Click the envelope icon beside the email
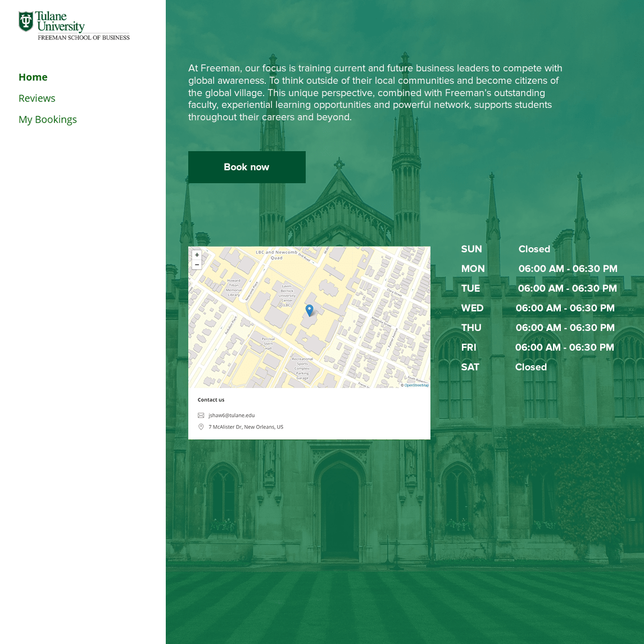Viewport: 644px width, 644px height. (201, 415)
